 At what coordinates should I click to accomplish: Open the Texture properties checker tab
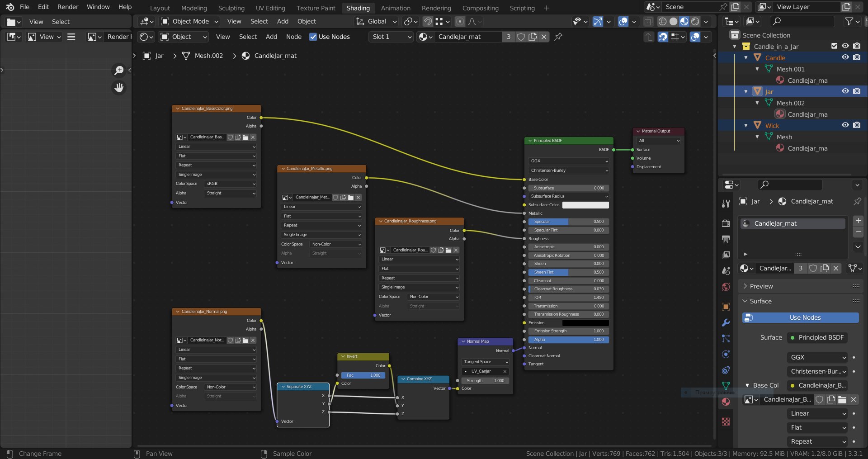pyautogui.click(x=726, y=421)
